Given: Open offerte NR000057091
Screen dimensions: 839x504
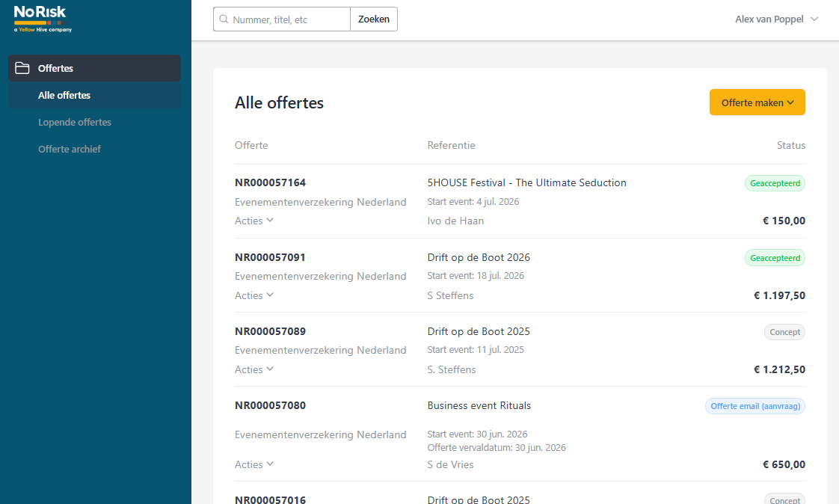Looking at the screenshot, I should tap(270, 257).
